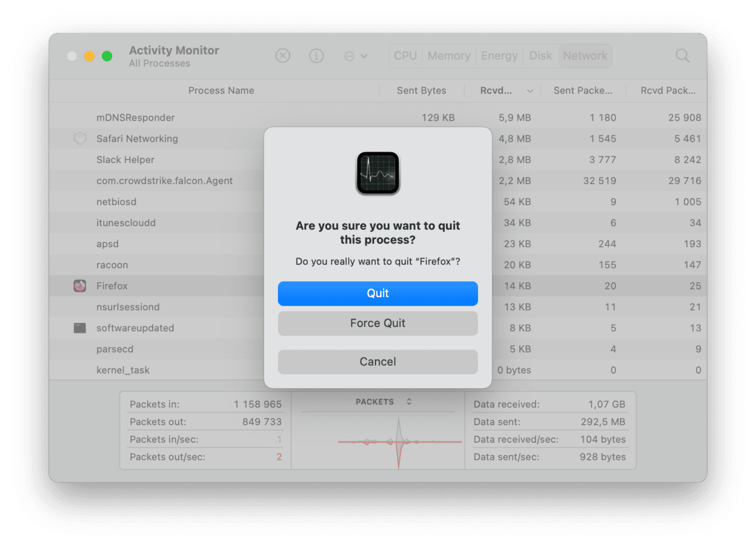
Task: Switch to the Disk tab
Action: [x=540, y=55]
